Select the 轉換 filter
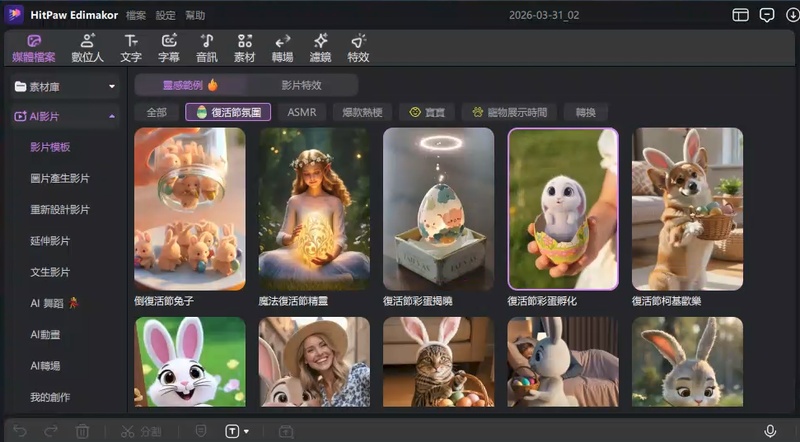 (x=586, y=112)
